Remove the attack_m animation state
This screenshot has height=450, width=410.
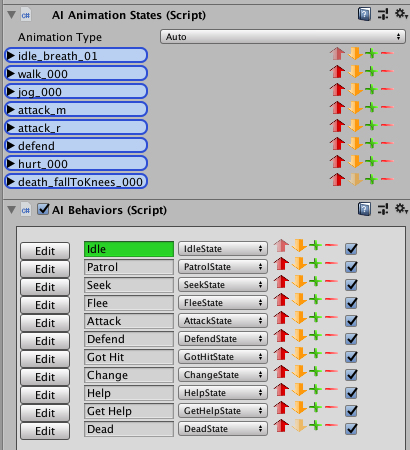tap(387, 107)
